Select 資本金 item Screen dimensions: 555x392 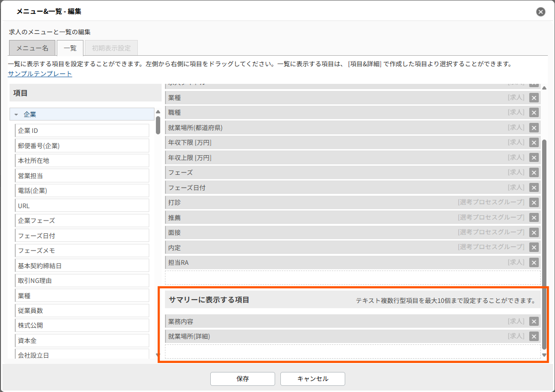82,341
